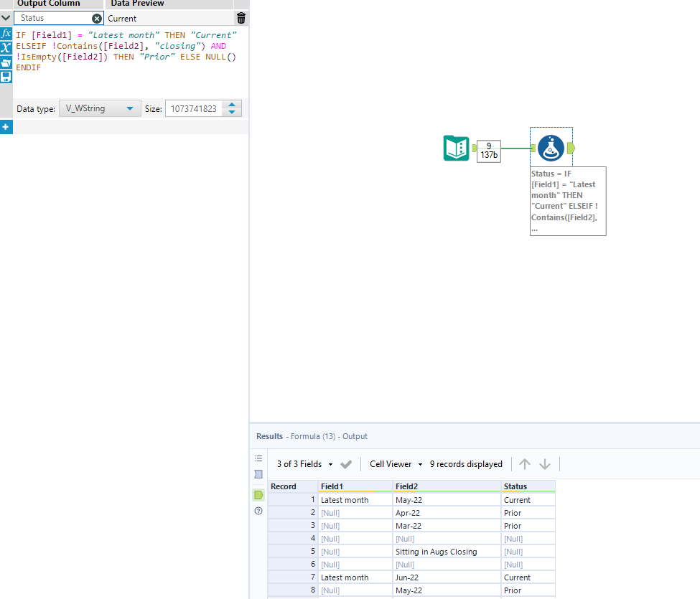This screenshot has height=599, width=700.
Task: Select the Input Data tool on the canvas
Action: [x=456, y=148]
